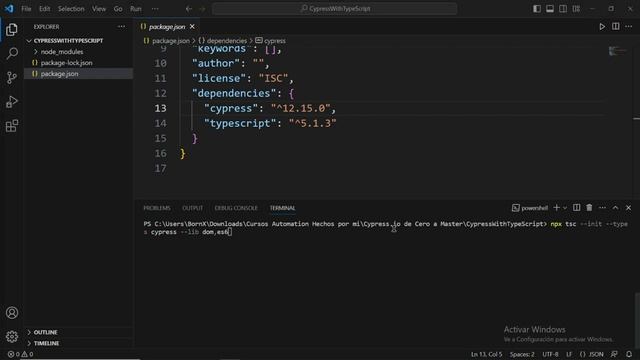Open the Go menu
Image resolution: width=640 pixels, height=360 pixels.
118,9
